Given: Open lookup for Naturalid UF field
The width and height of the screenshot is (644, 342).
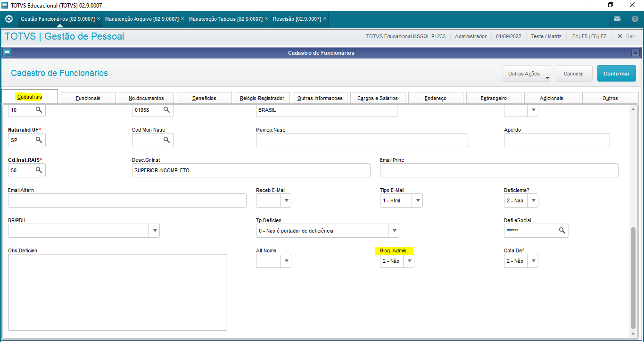Looking at the screenshot, I should (x=39, y=140).
